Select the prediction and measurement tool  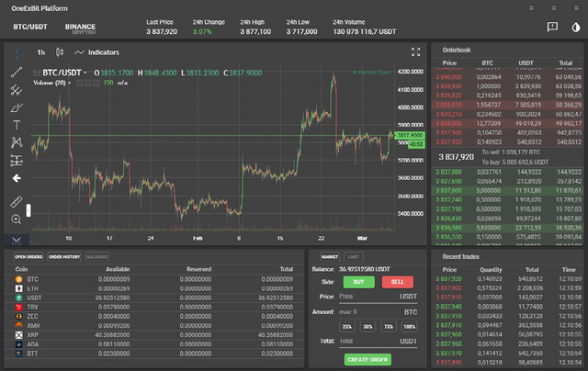pos(17,161)
